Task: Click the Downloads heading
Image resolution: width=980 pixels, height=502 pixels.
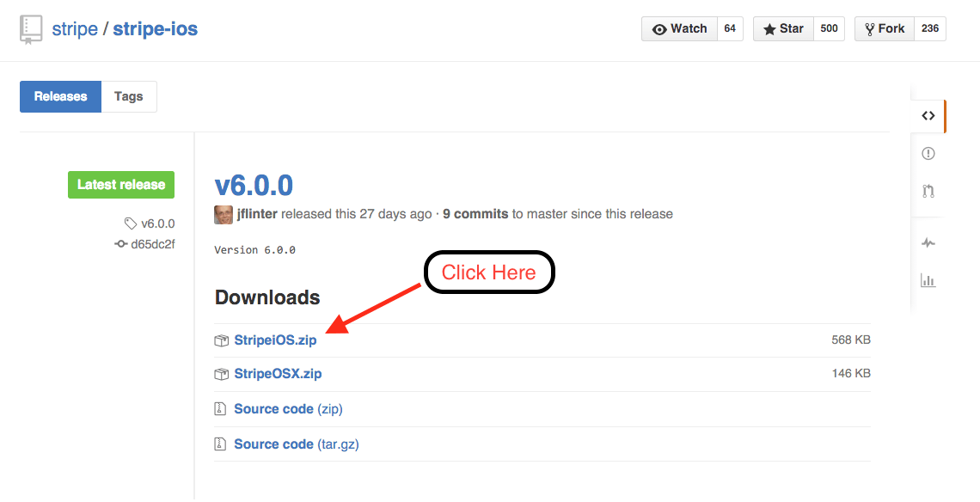Action: point(267,297)
